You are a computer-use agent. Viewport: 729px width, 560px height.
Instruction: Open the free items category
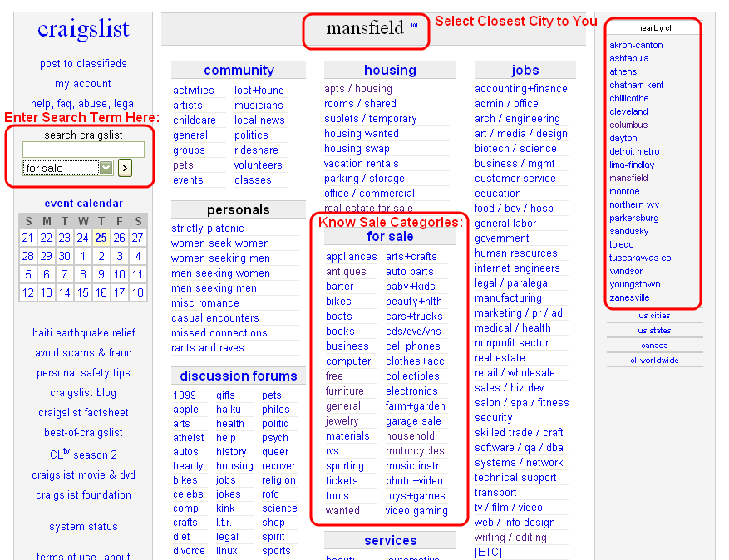(x=334, y=376)
